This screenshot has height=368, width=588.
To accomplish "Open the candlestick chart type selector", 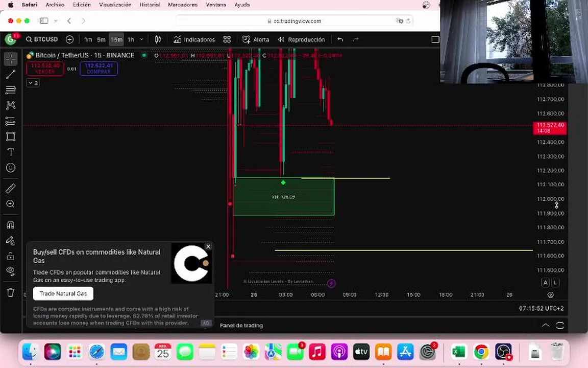I will (x=158, y=39).
